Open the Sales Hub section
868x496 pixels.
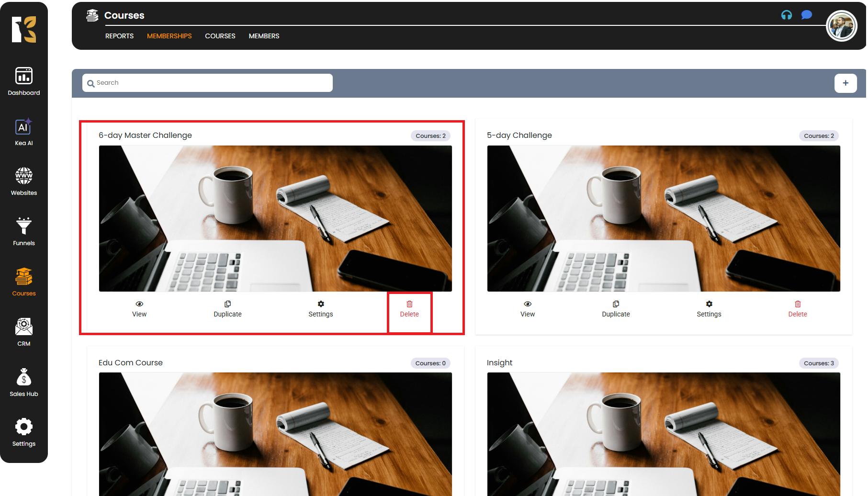23,382
